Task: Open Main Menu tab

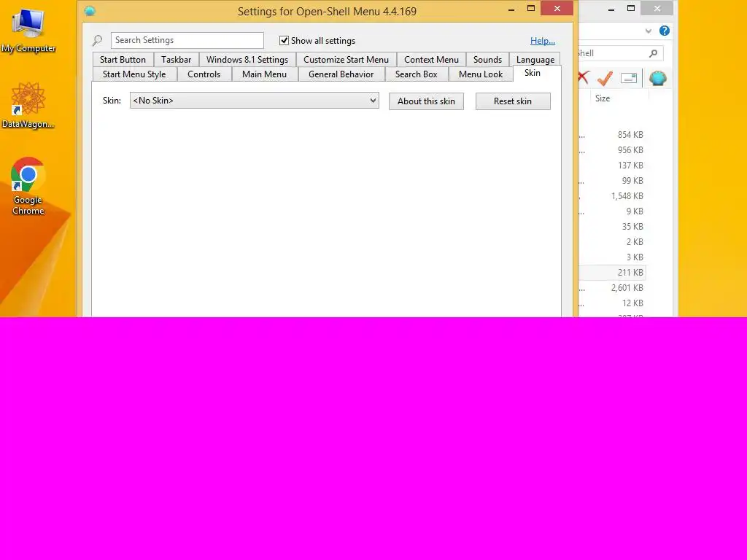Action: [264, 74]
